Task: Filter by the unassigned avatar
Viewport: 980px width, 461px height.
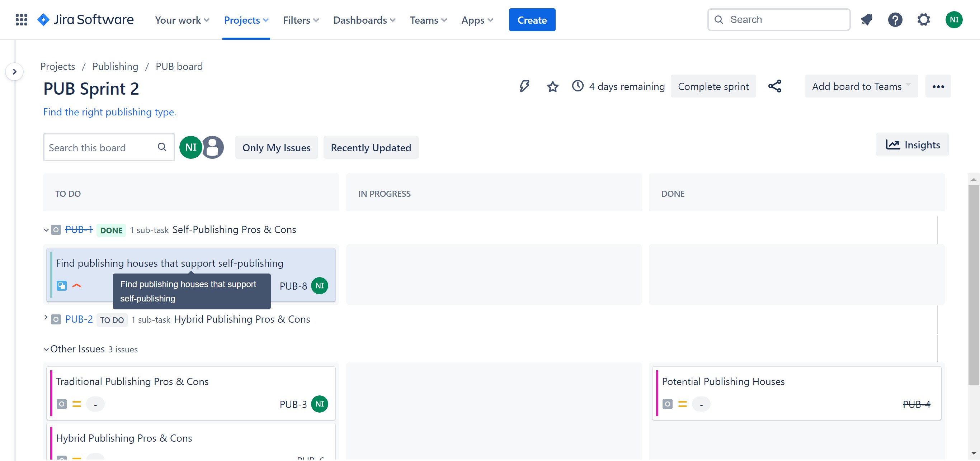Action: 213,147
